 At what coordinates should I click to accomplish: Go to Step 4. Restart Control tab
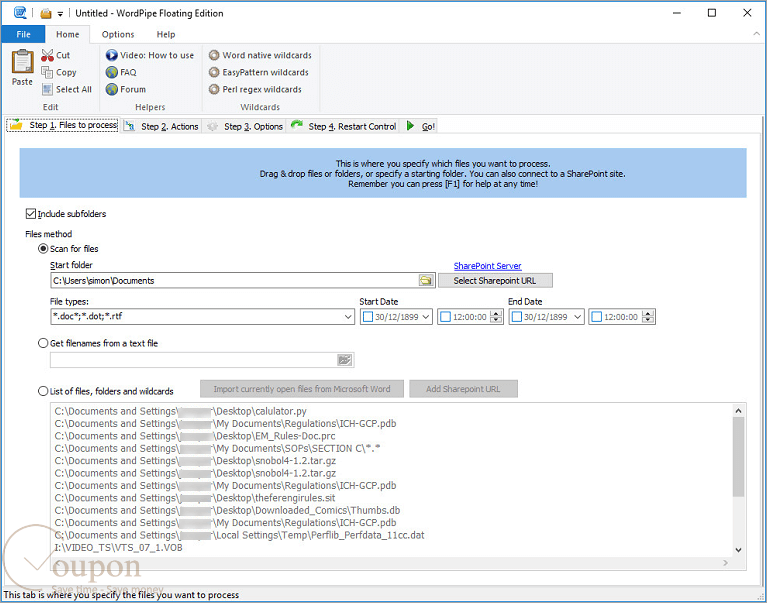[x=343, y=126]
